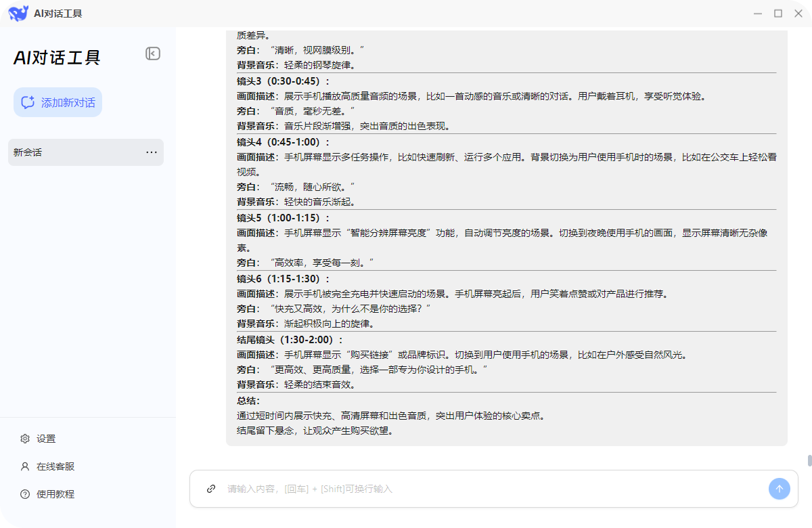Click the settings gear icon
This screenshot has height=528, width=812.
click(x=25, y=439)
